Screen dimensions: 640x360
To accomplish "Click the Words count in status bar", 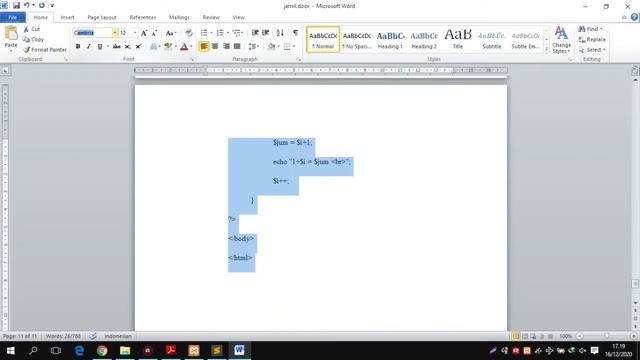I will [x=63, y=336].
